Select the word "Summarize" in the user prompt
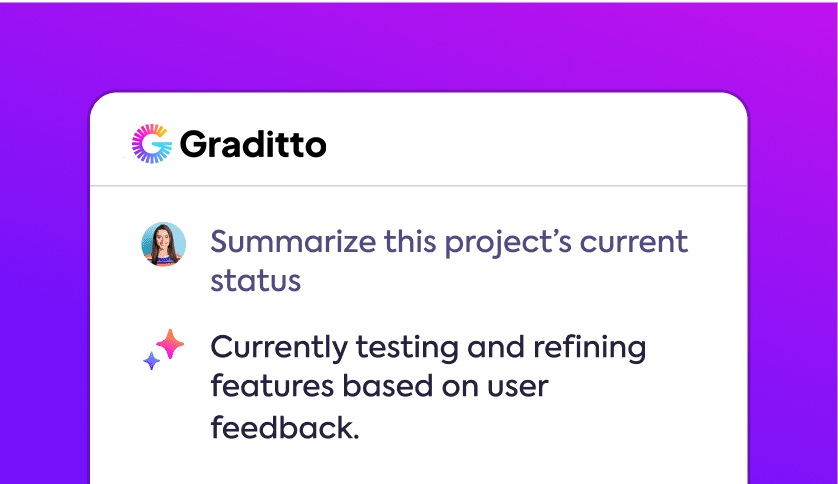This screenshot has width=838, height=484. tap(293, 241)
